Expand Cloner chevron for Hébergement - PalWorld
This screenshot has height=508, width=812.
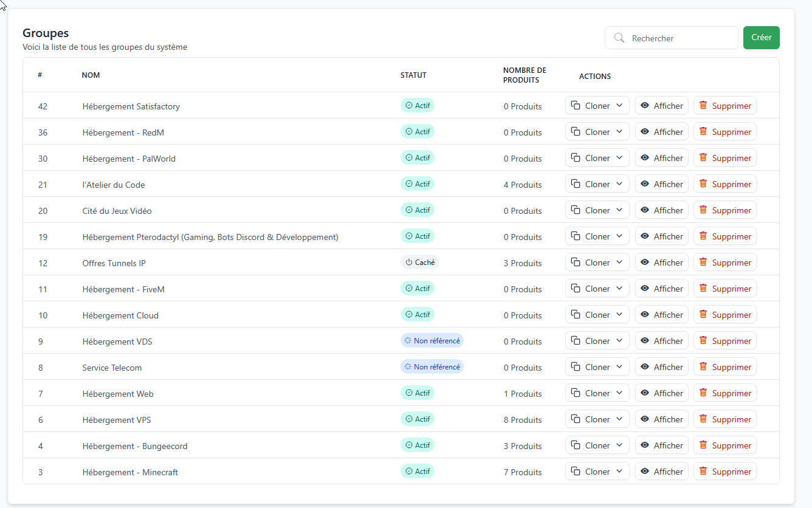619,158
